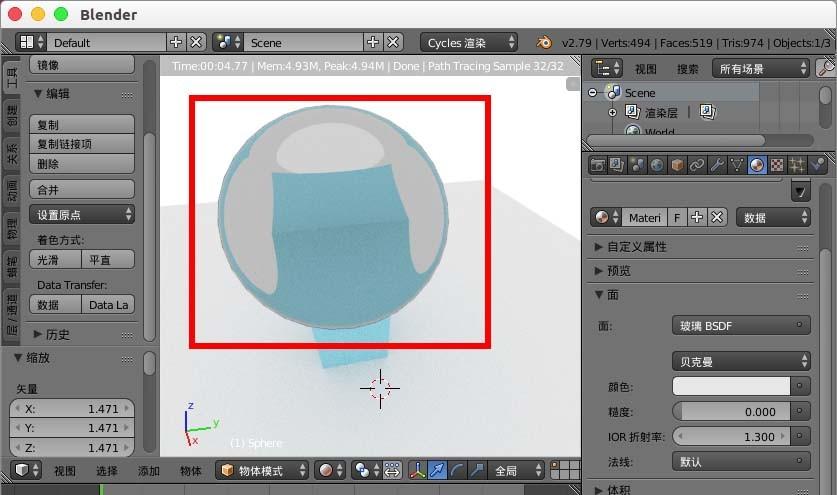This screenshot has height=495, width=837.
Task: Open the 所有场景 outliner filter dropdown
Action: [x=760, y=68]
